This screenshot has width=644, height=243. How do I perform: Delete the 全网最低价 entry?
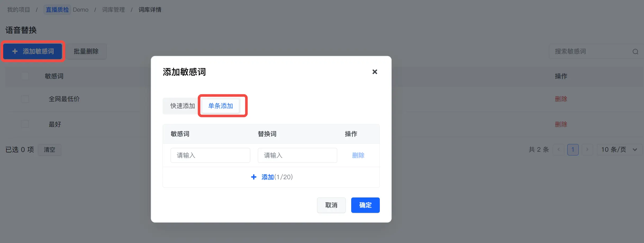(x=561, y=99)
